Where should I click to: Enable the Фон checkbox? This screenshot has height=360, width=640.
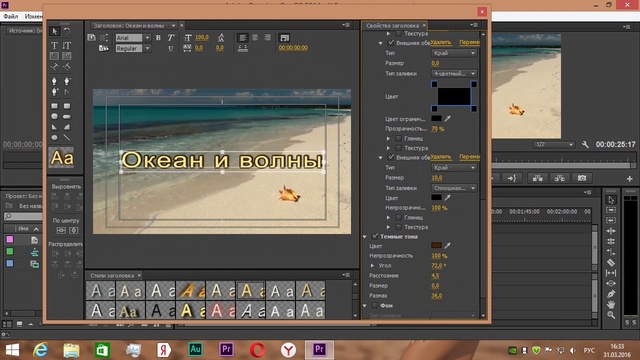tap(375, 305)
